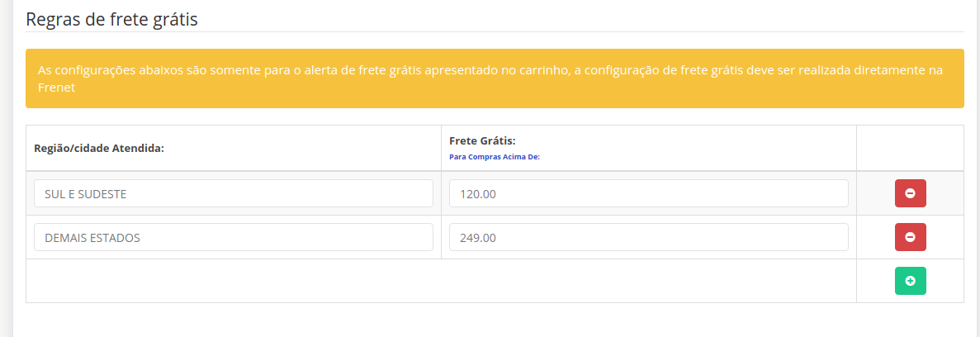Select the Frete Grátis column header
The height and width of the screenshot is (337, 980).
coord(482,141)
